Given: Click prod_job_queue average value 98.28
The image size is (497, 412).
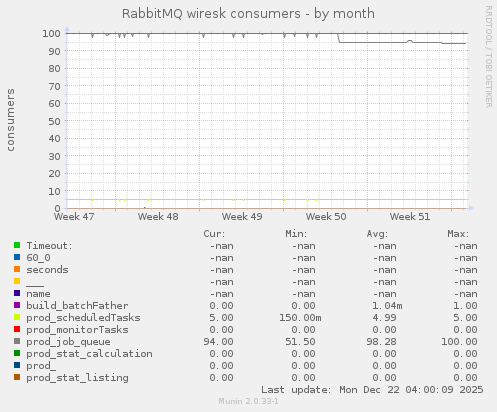Looking at the screenshot, I should click(x=381, y=342).
